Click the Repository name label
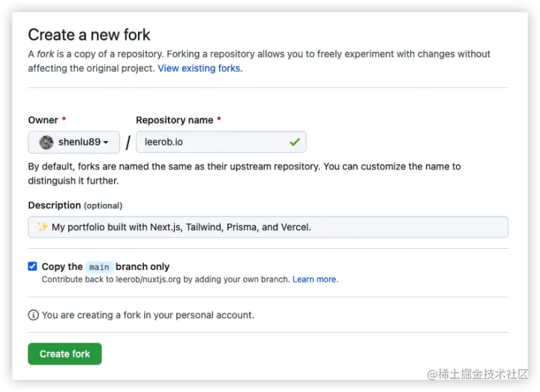The width and height of the screenshot is (540, 392). (x=175, y=120)
